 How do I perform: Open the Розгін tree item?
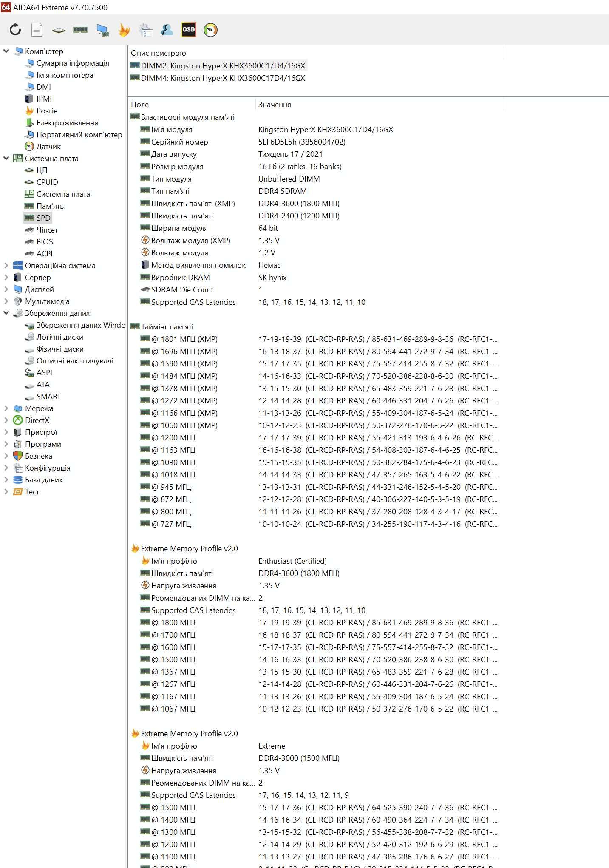47,111
